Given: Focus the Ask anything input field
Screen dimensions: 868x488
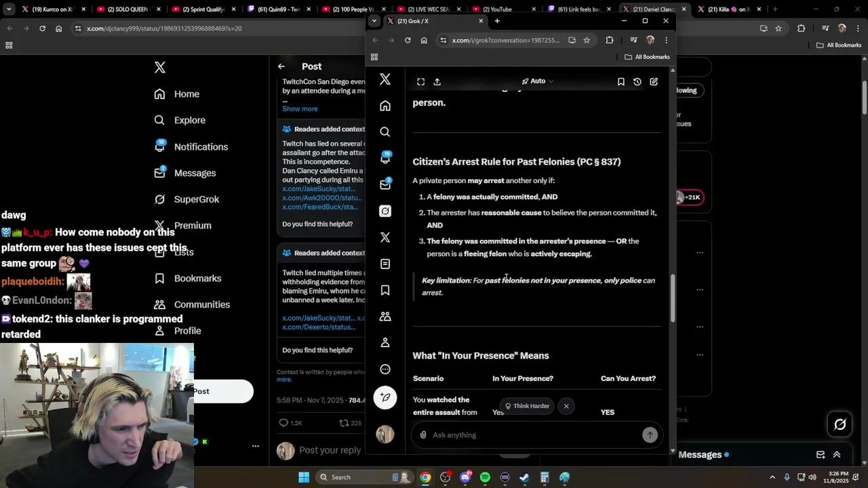Looking at the screenshot, I should (534, 435).
